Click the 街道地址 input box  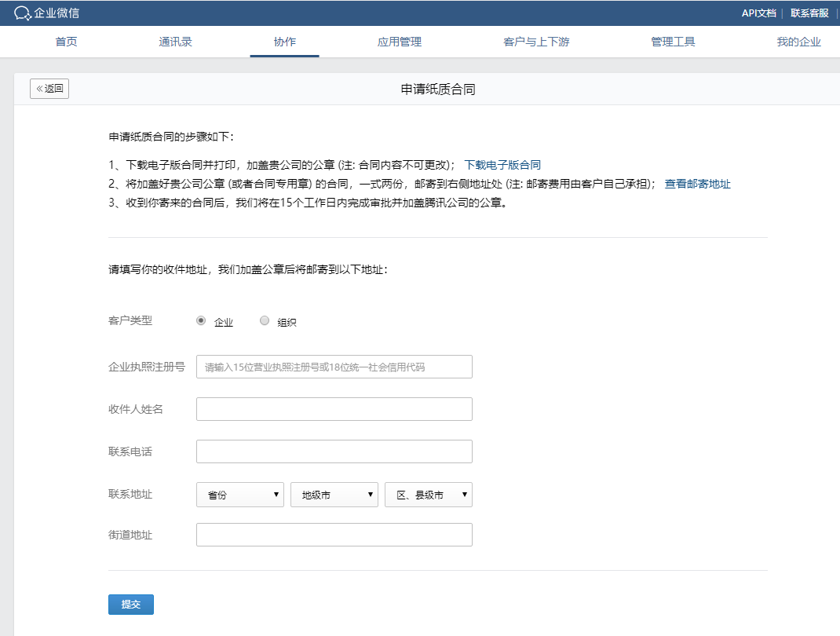(x=334, y=535)
